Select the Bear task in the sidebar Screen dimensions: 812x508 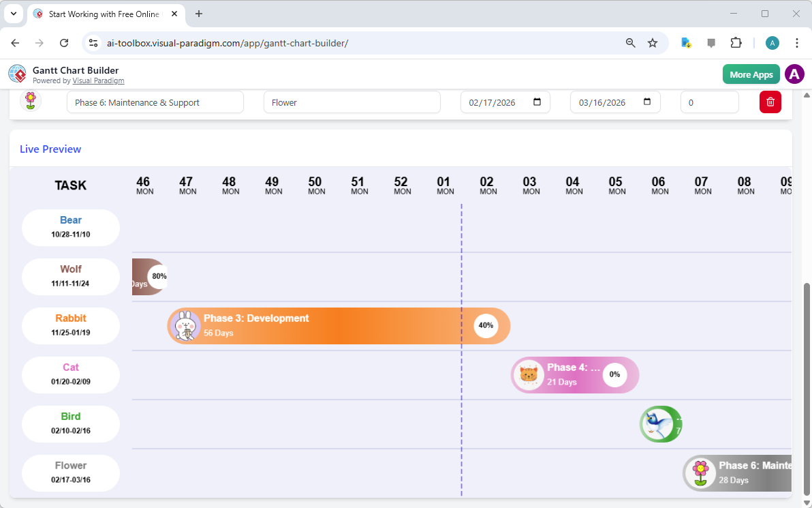(x=70, y=227)
